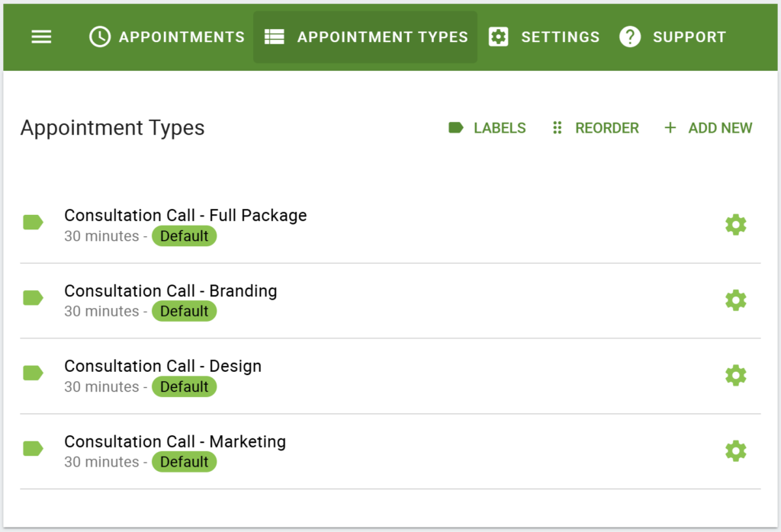The image size is (781, 532).
Task: Click the grid icon beside Appointment Types
Action: 273,37
